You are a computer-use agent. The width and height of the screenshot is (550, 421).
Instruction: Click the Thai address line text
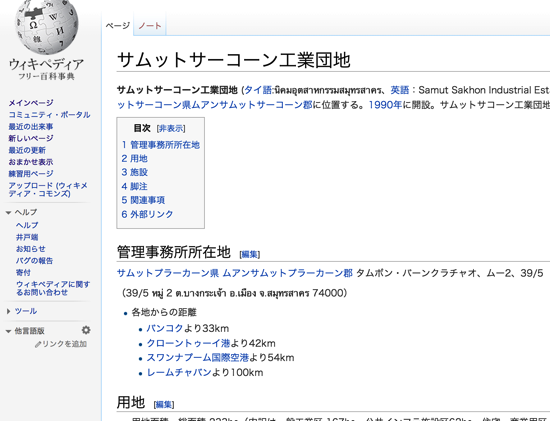[x=234, y=293]
